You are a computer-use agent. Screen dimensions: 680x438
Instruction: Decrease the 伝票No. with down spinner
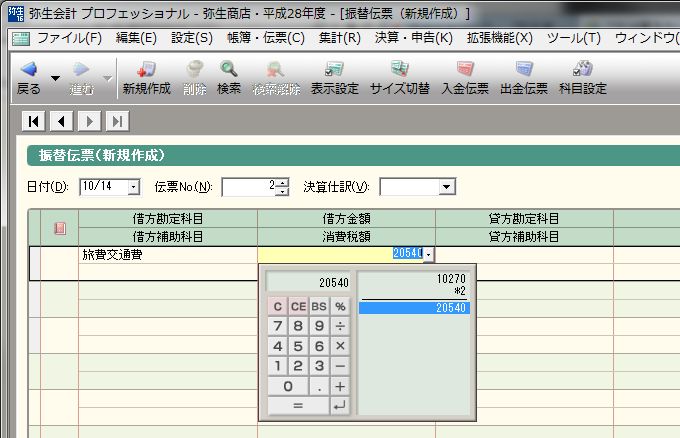(282, 191)
